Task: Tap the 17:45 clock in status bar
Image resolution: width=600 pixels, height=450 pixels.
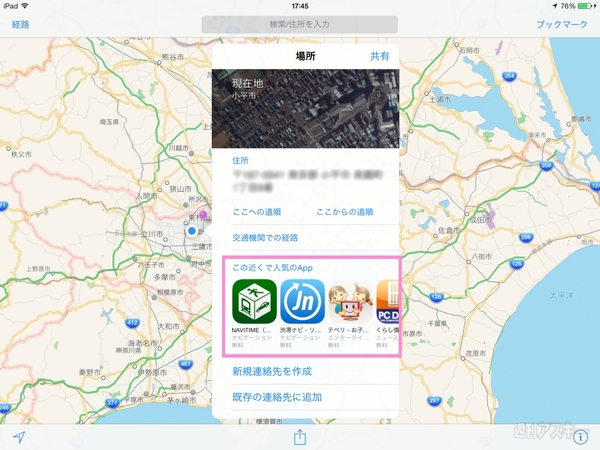Action: pos(300,6)
